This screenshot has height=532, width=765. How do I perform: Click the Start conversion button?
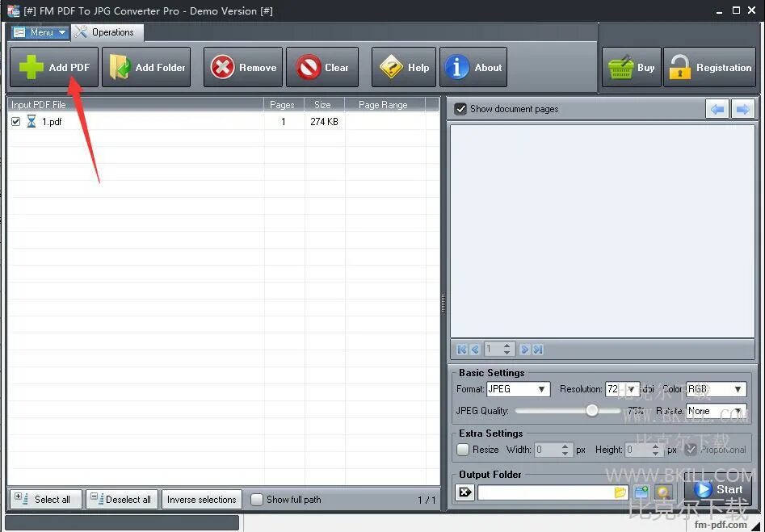(720, 489)
